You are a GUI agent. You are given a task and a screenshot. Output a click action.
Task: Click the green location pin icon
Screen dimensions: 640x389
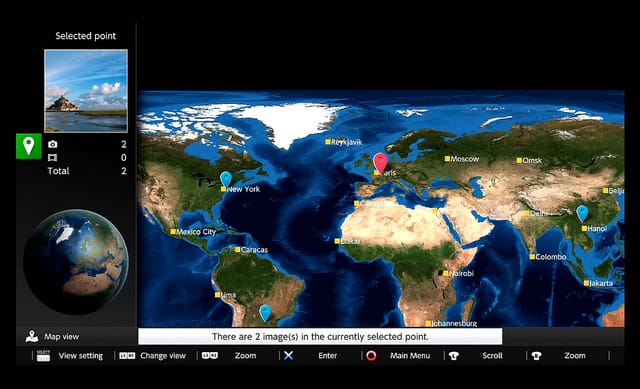pos(29,146)
